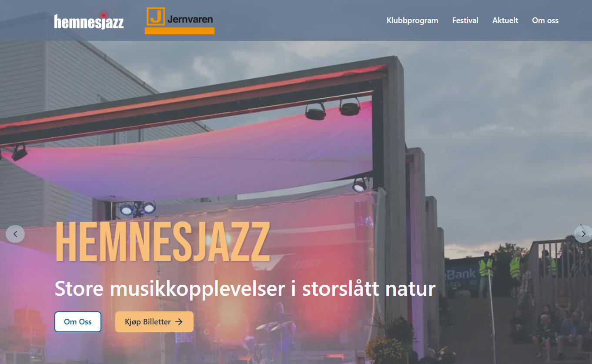592x364 pixels.
Task: Open the Aktuelt navigation item
Action: [505, 20]
